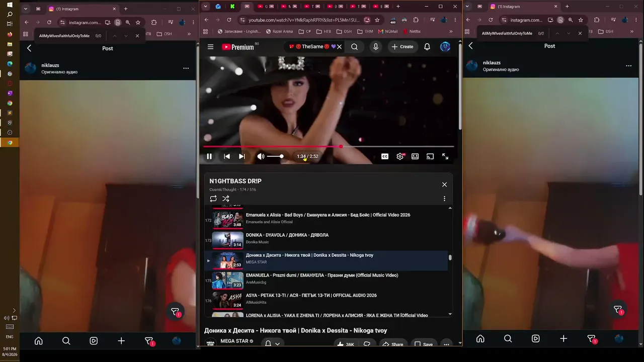Switch to the YouTube tab labeled M
Viewport: 644px width, 362px height.
(289, 7)
